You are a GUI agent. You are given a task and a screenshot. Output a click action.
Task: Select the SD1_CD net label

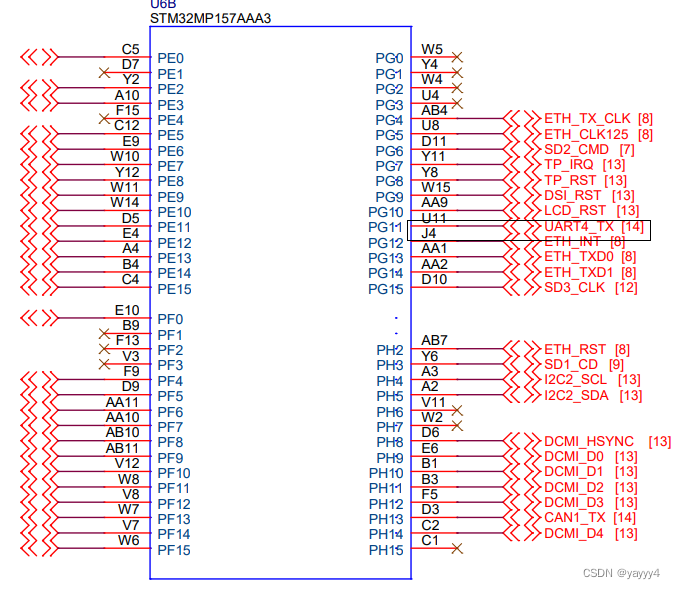point(571,365)
